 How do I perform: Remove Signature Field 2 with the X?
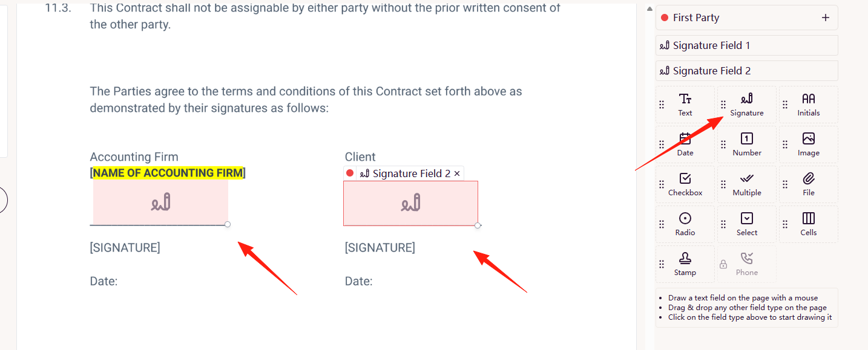click(457, 173)
